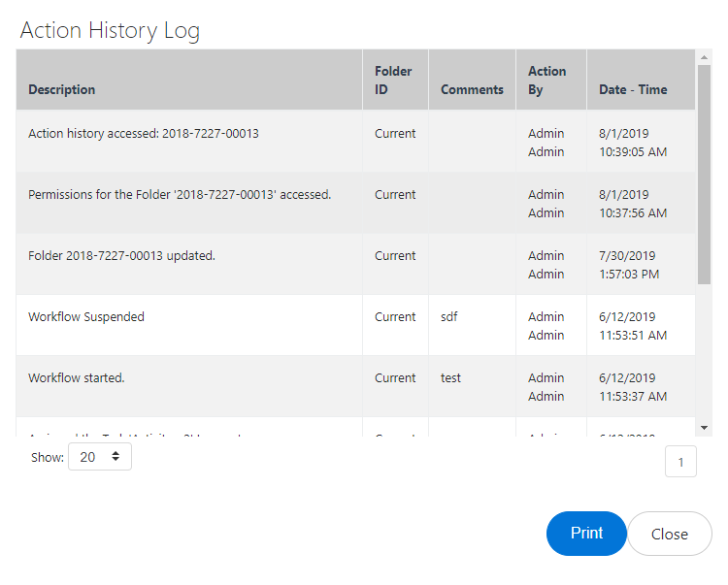This screenshot has height=585, width=728.
Task: Select 'Folder 2018-7227-00013 updated.' entry
Action: (x=355, y=264)
